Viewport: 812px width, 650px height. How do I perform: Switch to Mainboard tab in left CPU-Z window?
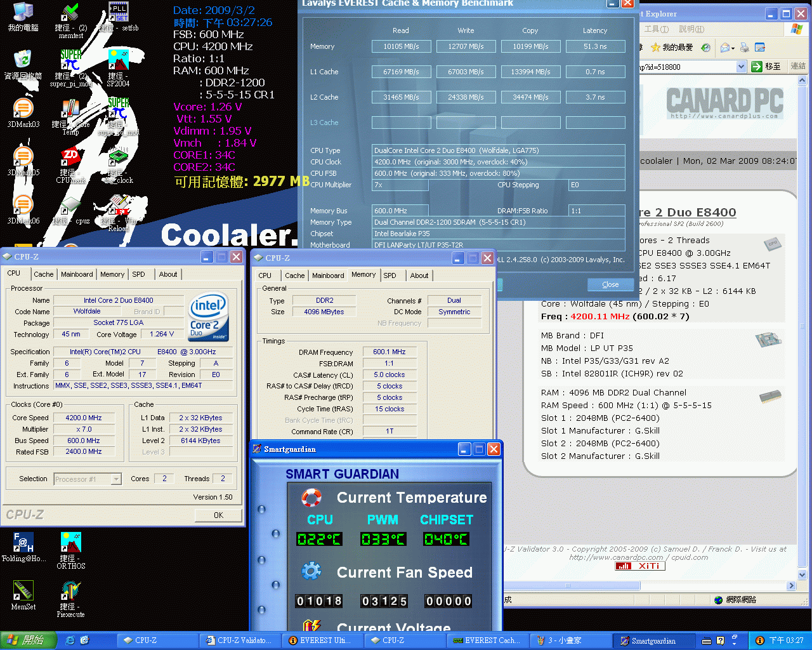(77, 274)
